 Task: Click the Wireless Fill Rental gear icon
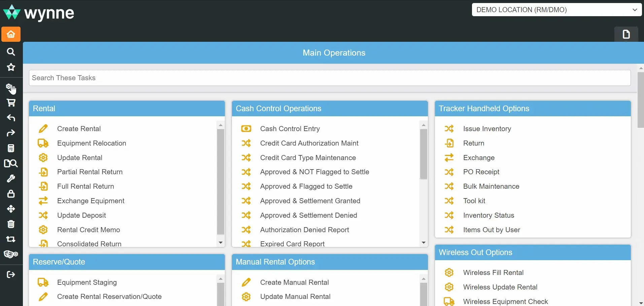pyautogui.click(x=449, y=272)
